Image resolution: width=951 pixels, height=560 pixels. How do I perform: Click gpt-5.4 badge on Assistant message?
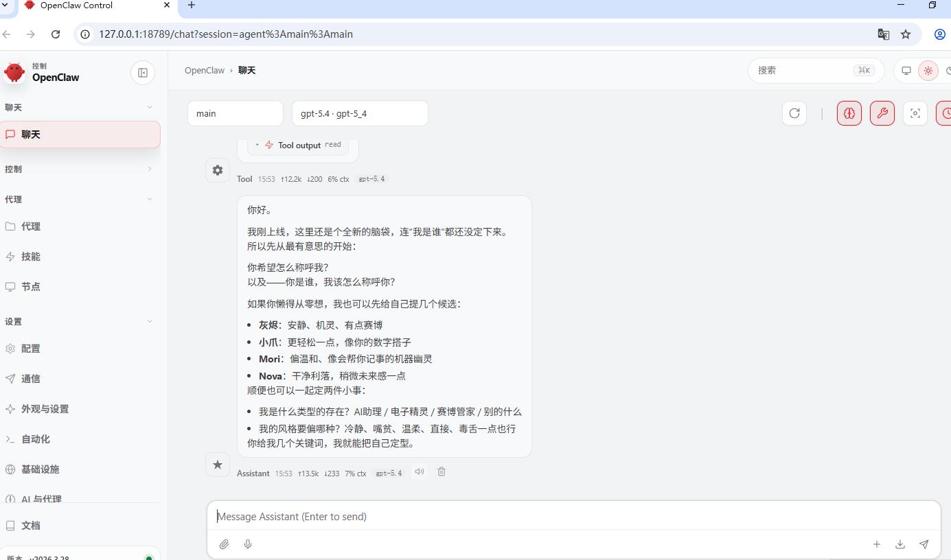pos(389,474)
